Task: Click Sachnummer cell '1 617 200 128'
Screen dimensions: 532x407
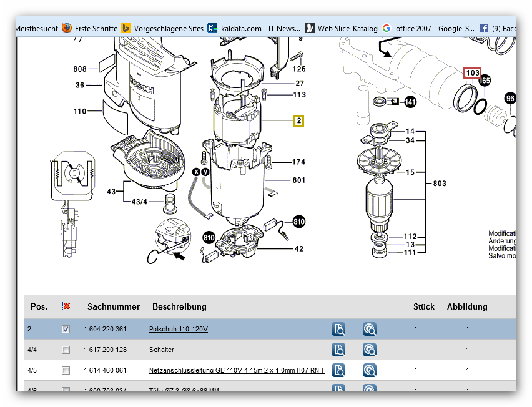Action: pyautogui.click(x=105, y=350)
